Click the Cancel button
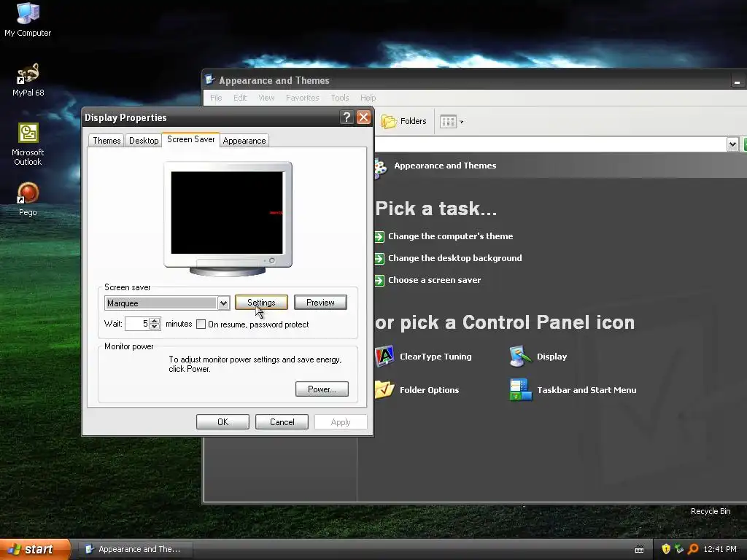 click(282, 422)
